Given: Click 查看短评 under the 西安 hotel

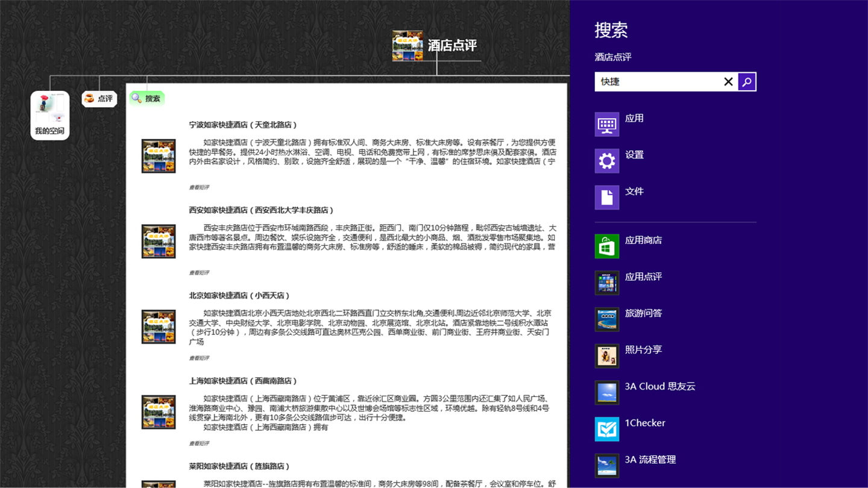Looking at the screenshot, I should click(199, 273).
